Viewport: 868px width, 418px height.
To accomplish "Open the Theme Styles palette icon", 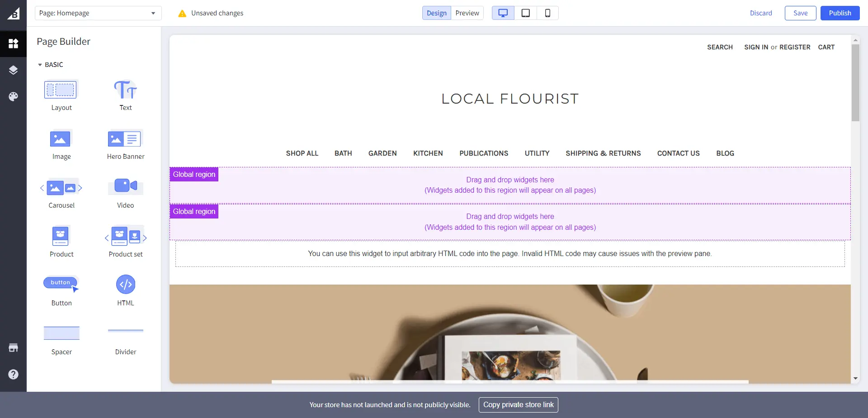I will coord(13,96).
